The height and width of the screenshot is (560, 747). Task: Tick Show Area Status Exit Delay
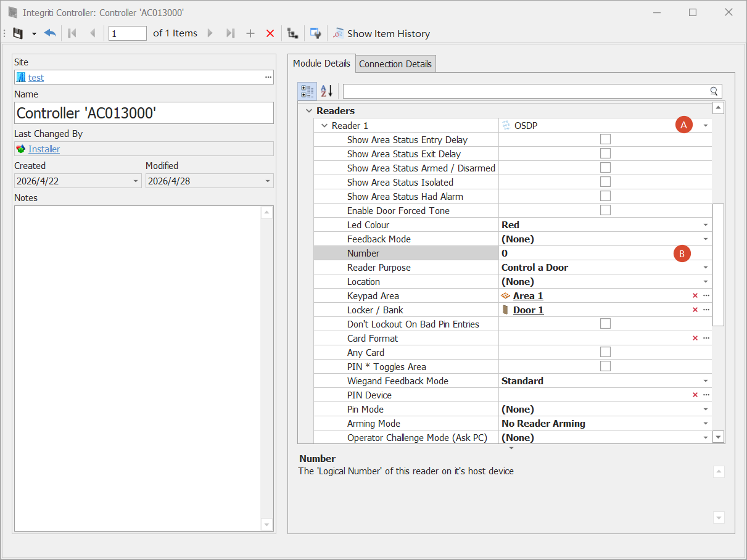click(605, 154)
